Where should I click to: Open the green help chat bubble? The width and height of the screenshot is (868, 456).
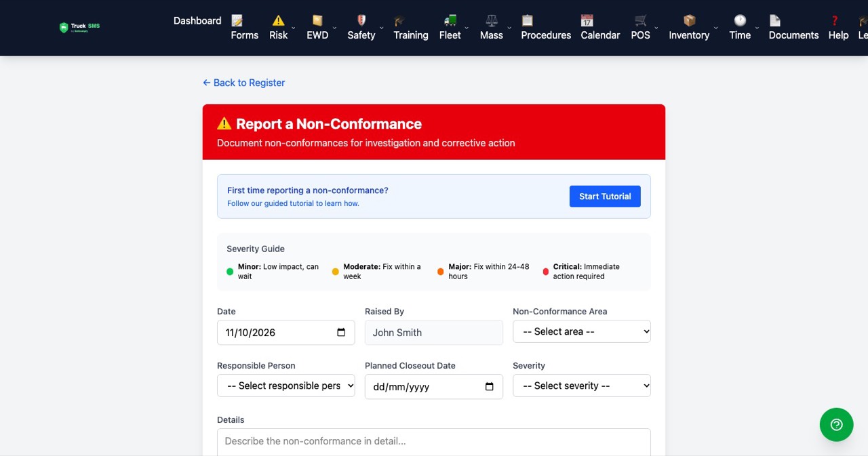836,425
